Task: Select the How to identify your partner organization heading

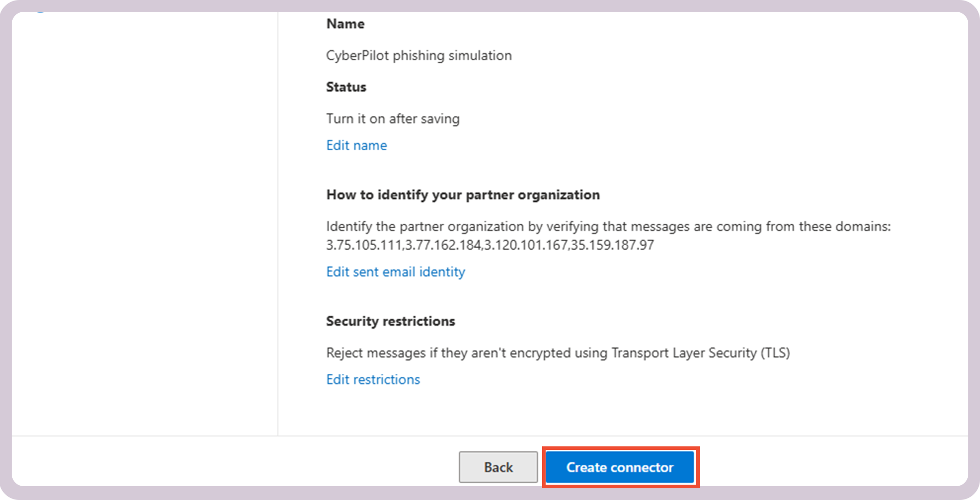Action: (x=462, y=195)
